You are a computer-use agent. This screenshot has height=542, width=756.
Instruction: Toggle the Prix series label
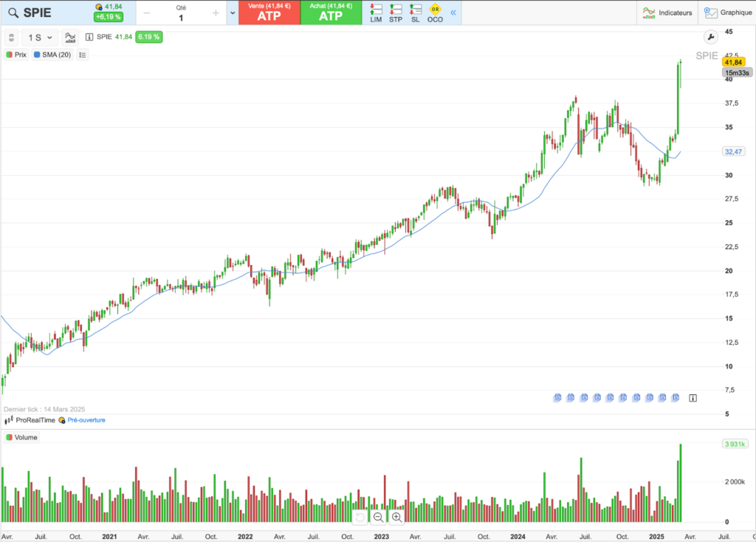16,55
